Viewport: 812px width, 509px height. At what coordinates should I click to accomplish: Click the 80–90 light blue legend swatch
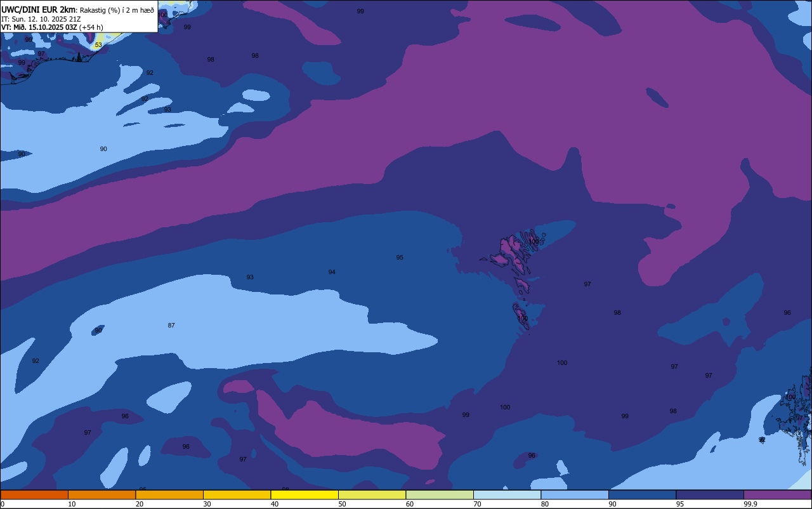(x=575, y=494)
